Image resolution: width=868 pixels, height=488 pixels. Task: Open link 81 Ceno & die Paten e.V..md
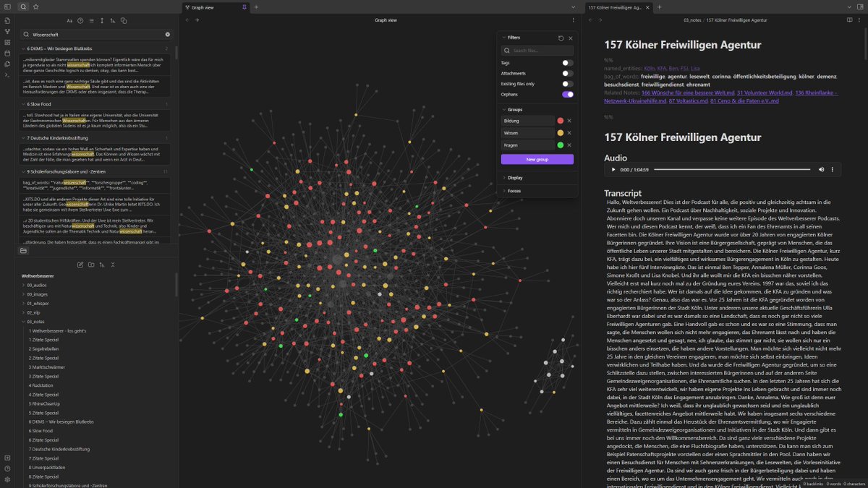[744, 100]
